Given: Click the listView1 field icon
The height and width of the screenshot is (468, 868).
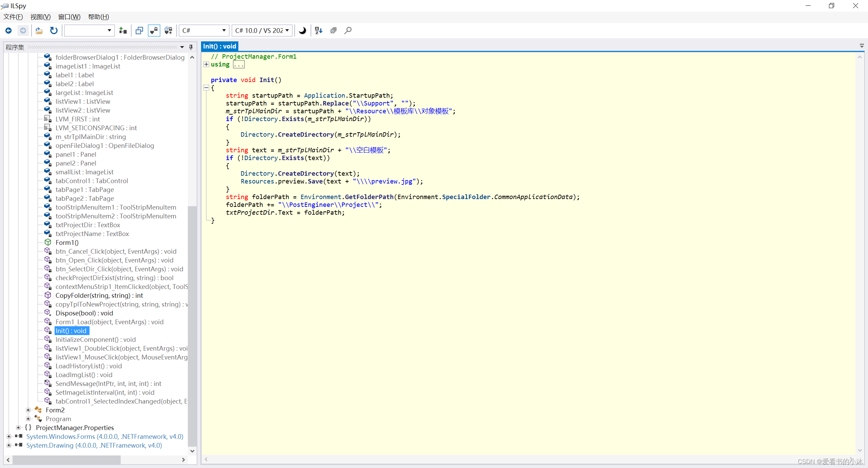Looking at the screenshot, I should tap(48, 101).
